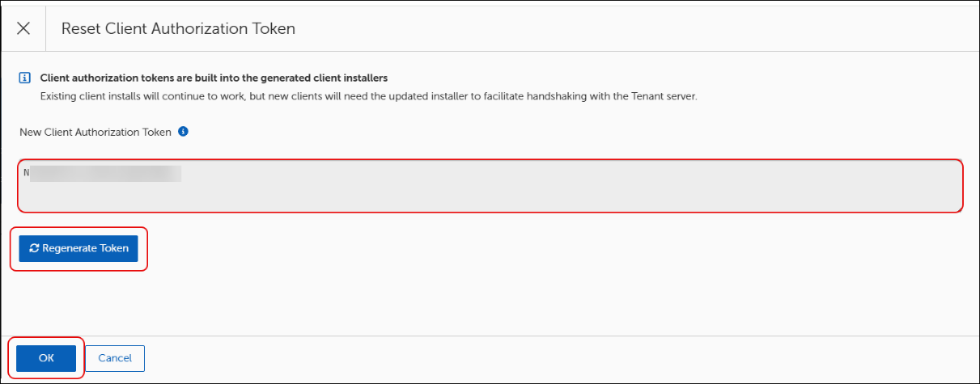
Task: Click the info tooltip icon after the token label
Action: point(183,131)
